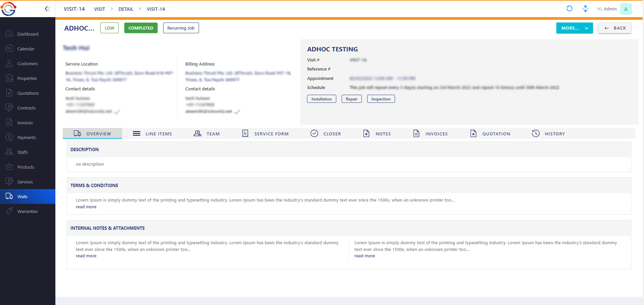
Task: Click the colorful apps icon near Admin
Action: pyautogui.click(x=585, y=9)
